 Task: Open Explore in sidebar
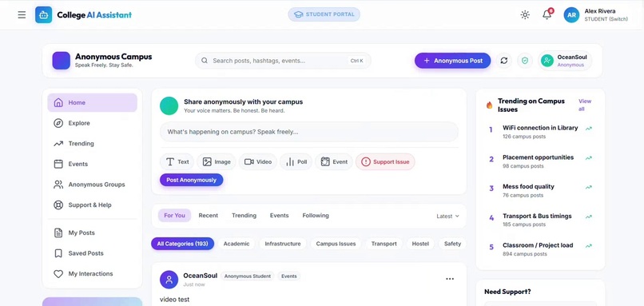93,123
